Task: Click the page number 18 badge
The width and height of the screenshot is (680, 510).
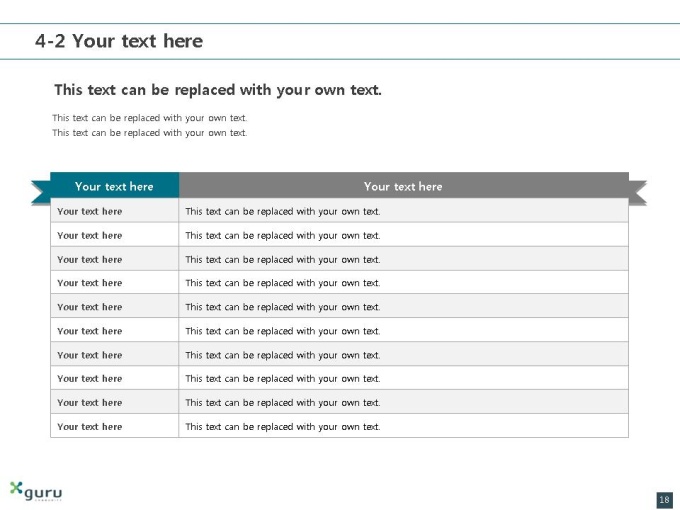Action: (664, 500)
